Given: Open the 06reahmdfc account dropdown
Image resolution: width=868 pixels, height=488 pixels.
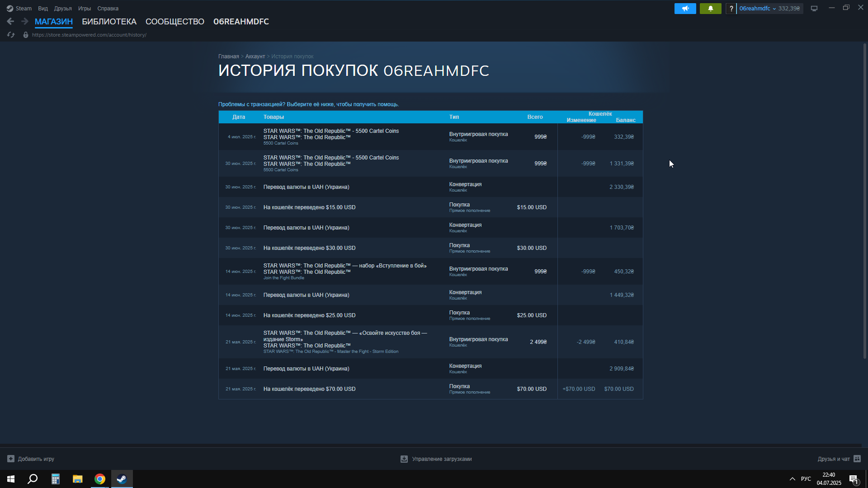Looking at the screenshot, I should click(758, 8).
